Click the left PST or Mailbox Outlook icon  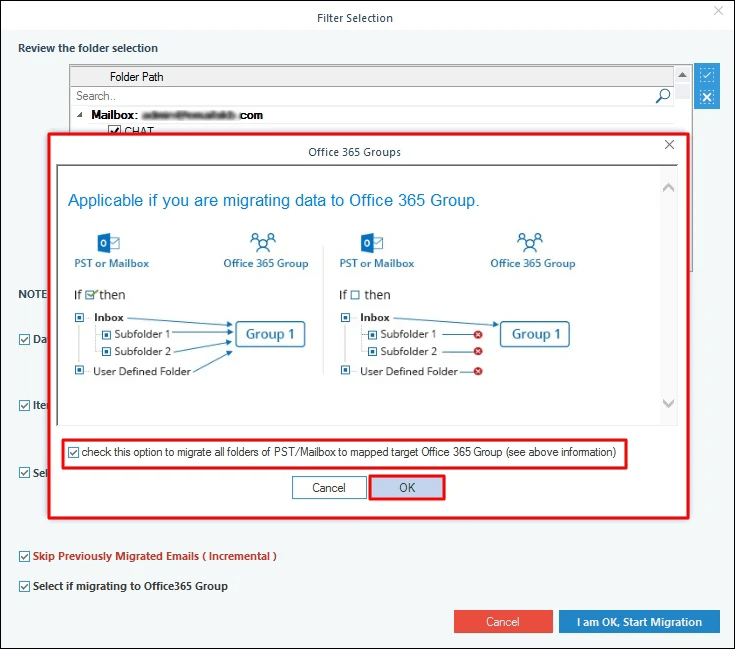pos(108,242)
